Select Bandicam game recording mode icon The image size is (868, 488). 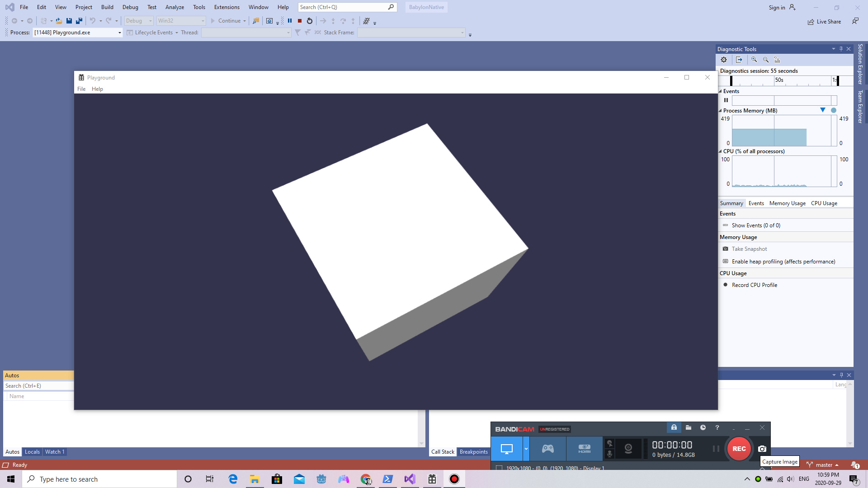pyautogui.click(x=548, y=449)
